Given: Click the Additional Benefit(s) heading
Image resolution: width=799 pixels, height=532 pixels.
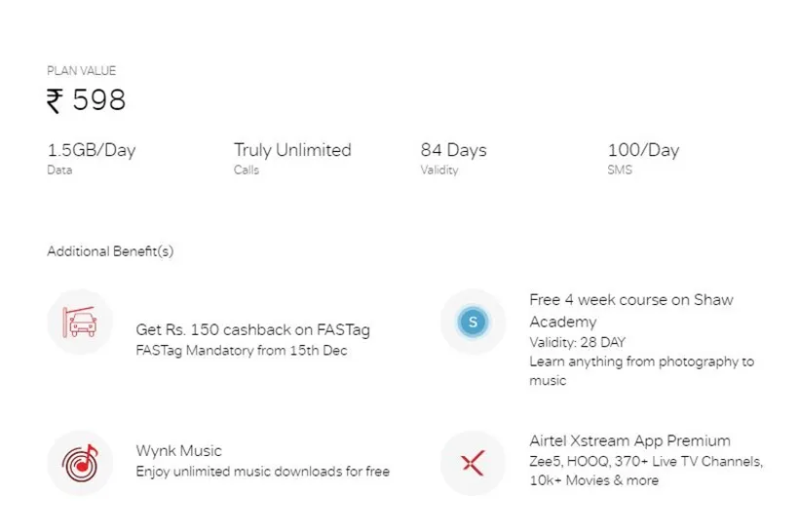Looking at the screenshot, I should click(x=110, y=251).
